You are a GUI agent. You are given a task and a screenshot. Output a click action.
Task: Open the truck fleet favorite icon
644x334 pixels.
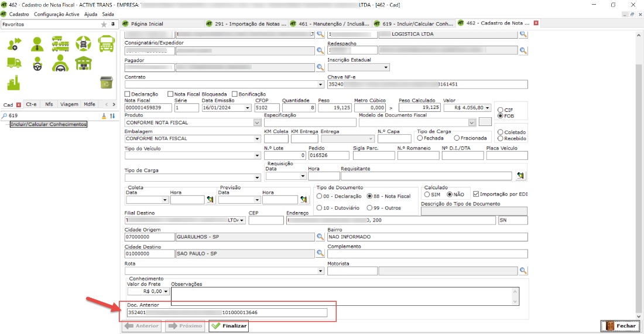click(x=60, y=44)
